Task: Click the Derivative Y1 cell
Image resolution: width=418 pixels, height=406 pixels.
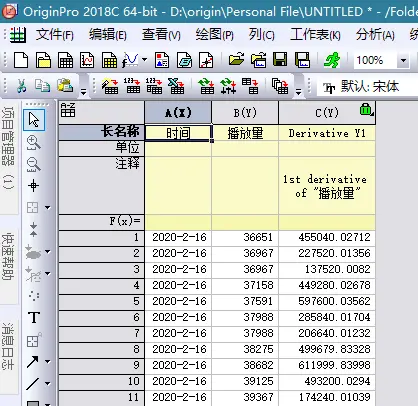Action: coord(327,133)
